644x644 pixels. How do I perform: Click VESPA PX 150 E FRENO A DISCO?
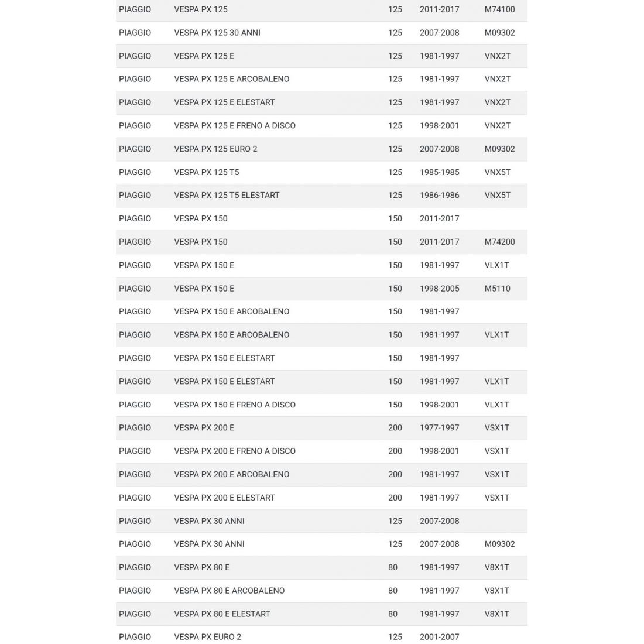[234, 405]
